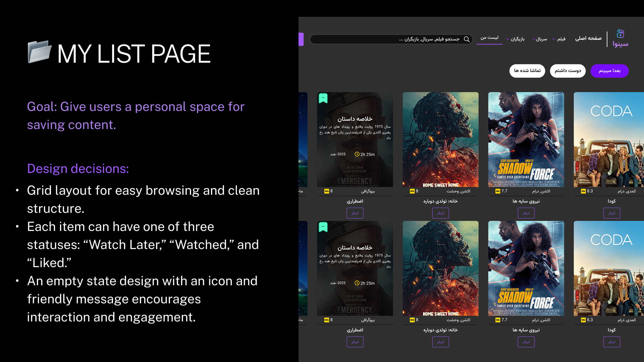Screen dimensions: 644x362
Task: Click the Sinova clapperboard logo icon
Action: pyautogui.click(x=621, y=34)
